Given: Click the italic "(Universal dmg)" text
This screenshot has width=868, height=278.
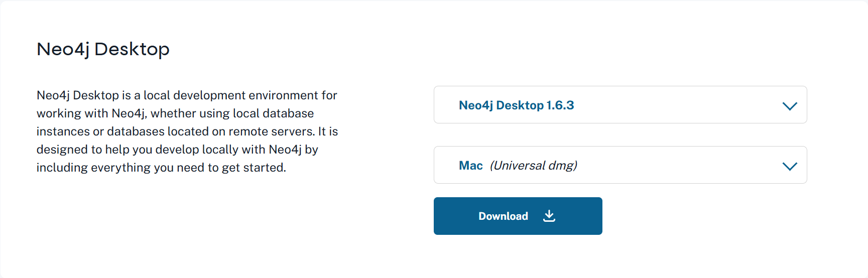Looking at the screenshot, I should click(x=533, y=166).
